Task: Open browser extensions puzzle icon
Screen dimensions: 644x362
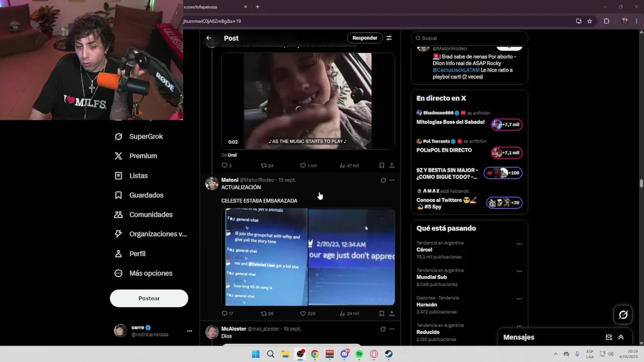Action: click(x=606, y=21)
